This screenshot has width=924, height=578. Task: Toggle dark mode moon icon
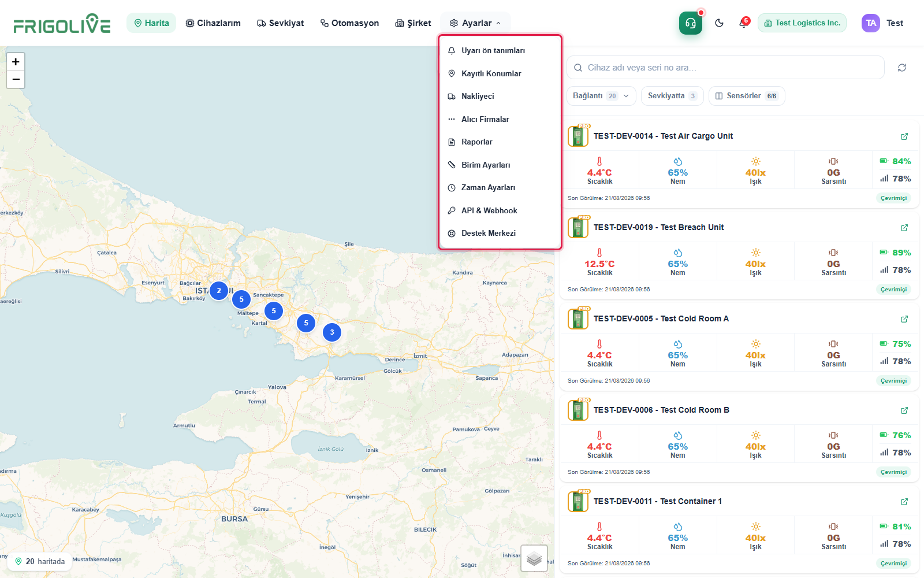(719, 23)
